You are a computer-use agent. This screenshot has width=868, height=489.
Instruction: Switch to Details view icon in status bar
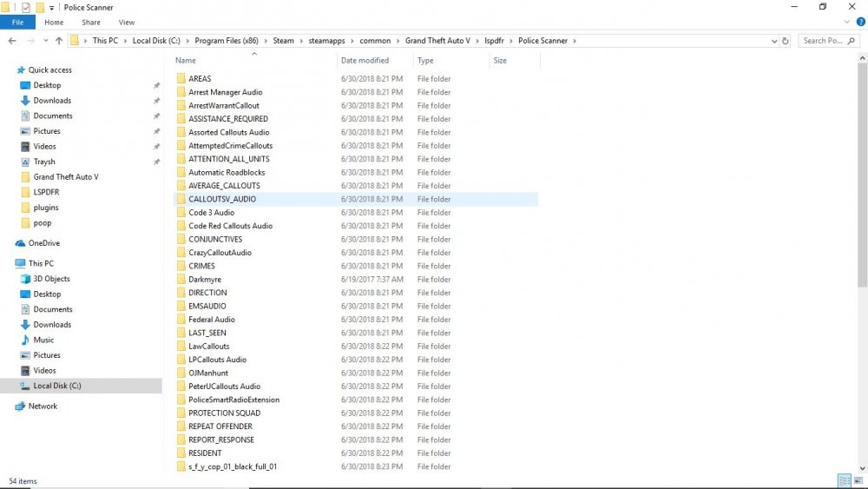(845, 480)
